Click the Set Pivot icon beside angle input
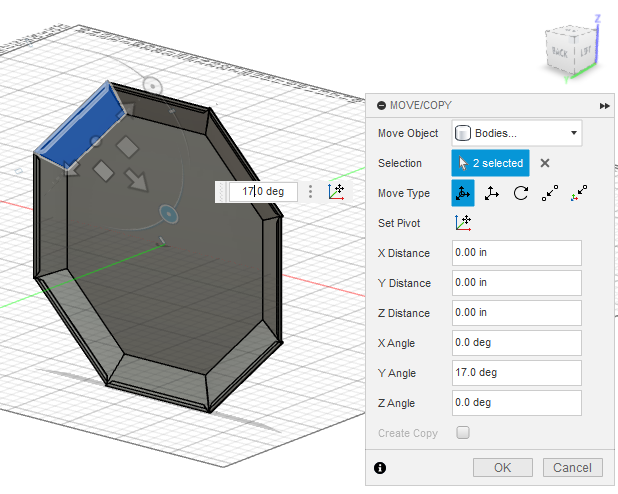The height and width of the screenshot is (494, 618). [336, 192]
